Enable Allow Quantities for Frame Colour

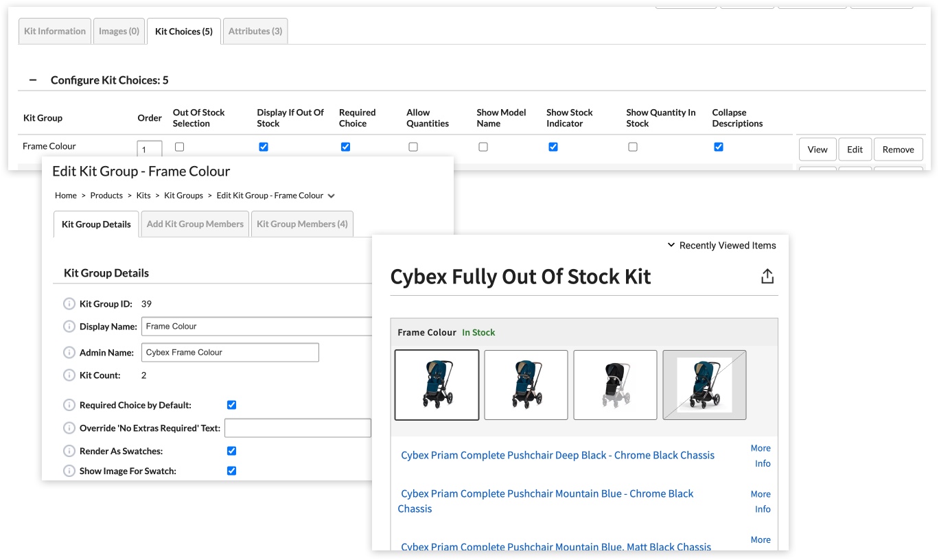(x=413, y=147)
